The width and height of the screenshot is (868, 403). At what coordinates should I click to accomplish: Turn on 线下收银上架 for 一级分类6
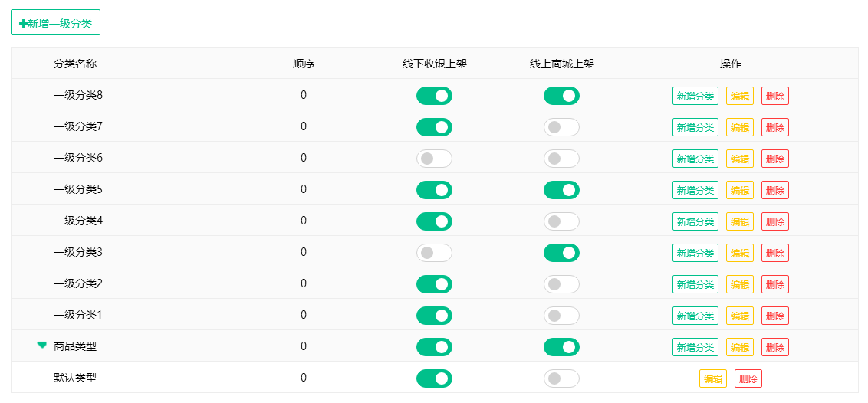[434, 159]
